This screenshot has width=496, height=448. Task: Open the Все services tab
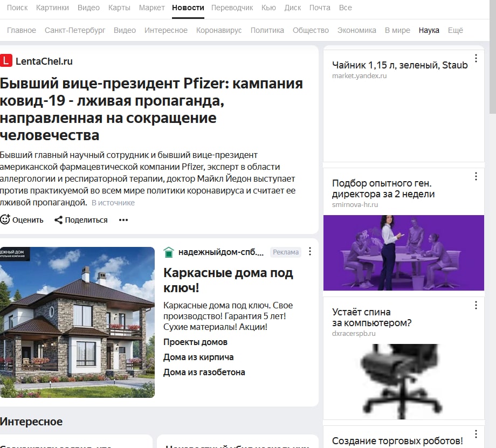pyautogui.click(x=346, y=8)
